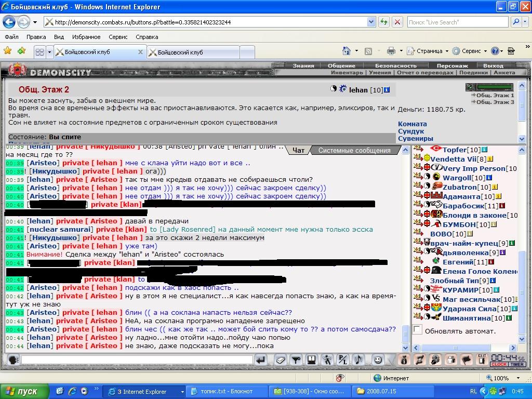The image size is (532, 399).
Task: Open the chat filter funnel icon
Action: tap(296, 360)
